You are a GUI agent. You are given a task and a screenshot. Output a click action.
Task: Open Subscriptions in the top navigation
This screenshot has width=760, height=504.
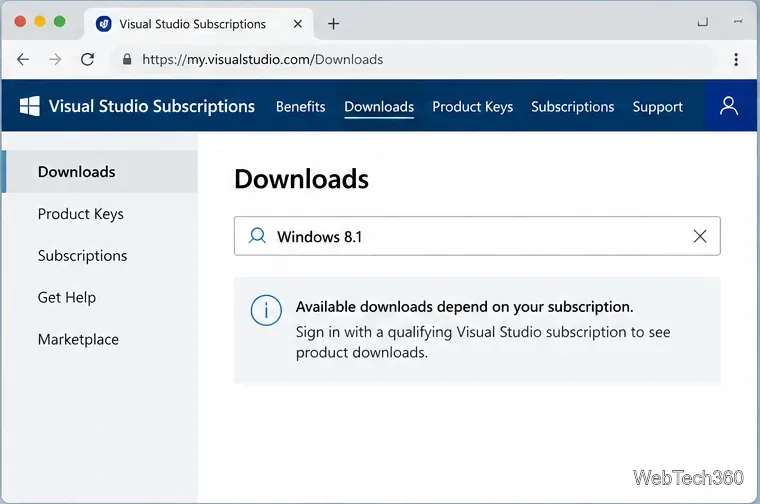pyautogui.click(x=572, y=107)
